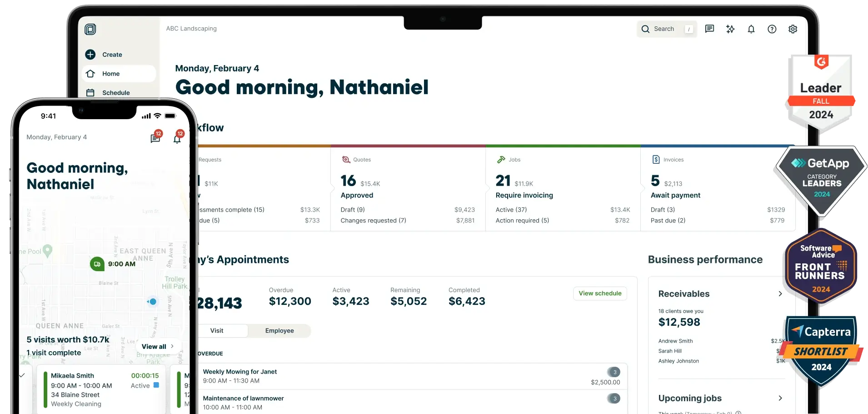Expand the Upcoming jobs chevron
This screenshot has width=868, height=414.
coord(780,398)
